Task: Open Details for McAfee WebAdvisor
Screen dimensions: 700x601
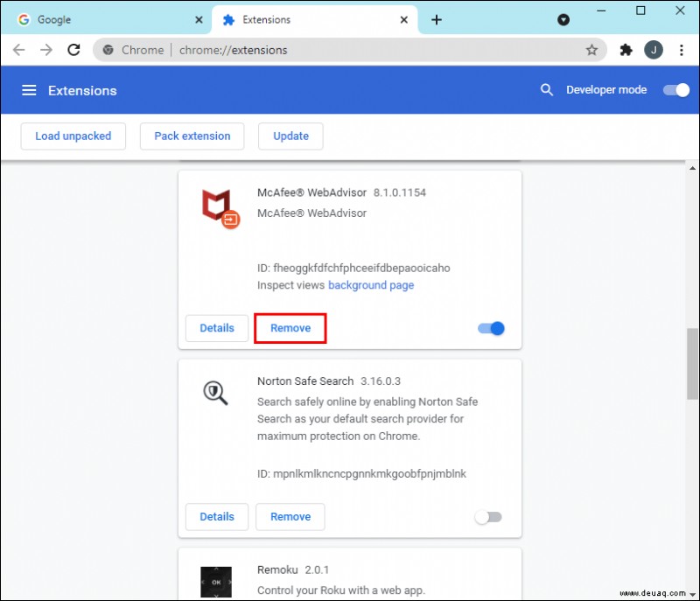Action: 217,328
